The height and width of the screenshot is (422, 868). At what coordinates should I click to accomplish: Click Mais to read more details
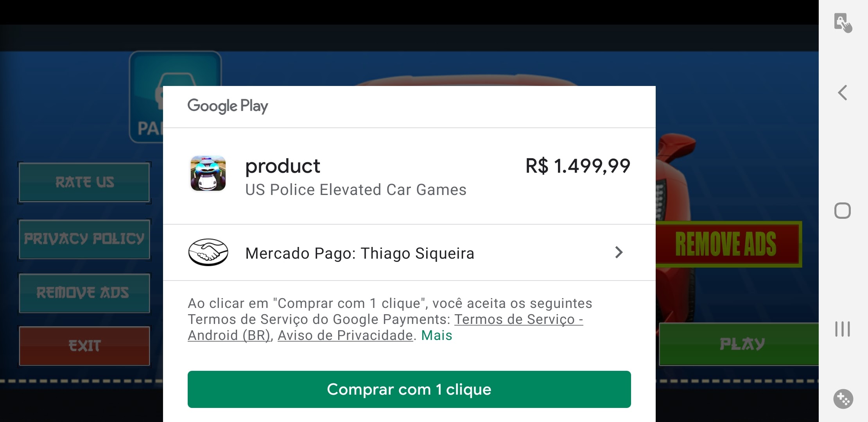point(437,335)
